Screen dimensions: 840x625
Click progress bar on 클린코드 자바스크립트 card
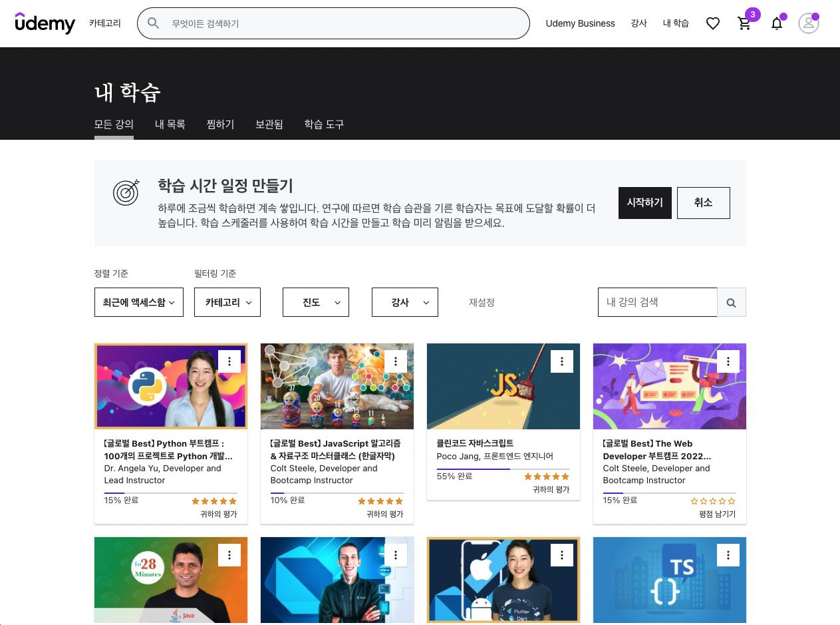pyautogui.click(x=503, y=469)
